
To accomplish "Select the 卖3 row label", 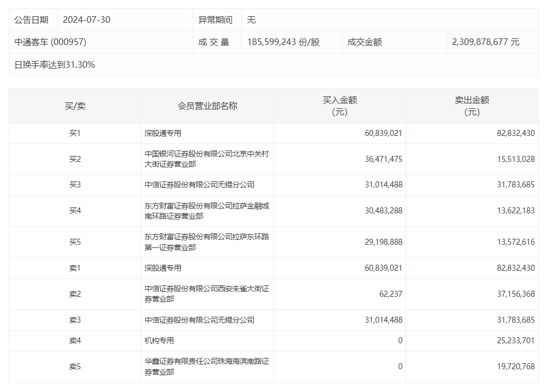I will point(75,320).
